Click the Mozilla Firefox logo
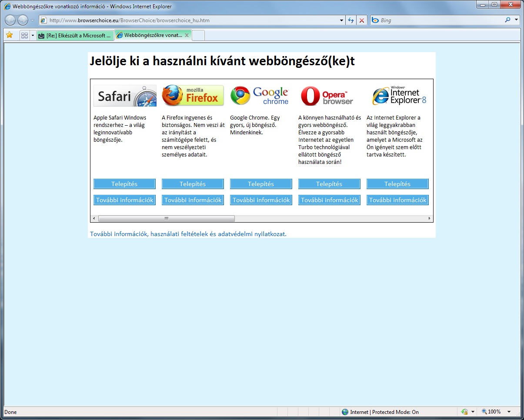524x420 pixels. (x=193, y=96)
